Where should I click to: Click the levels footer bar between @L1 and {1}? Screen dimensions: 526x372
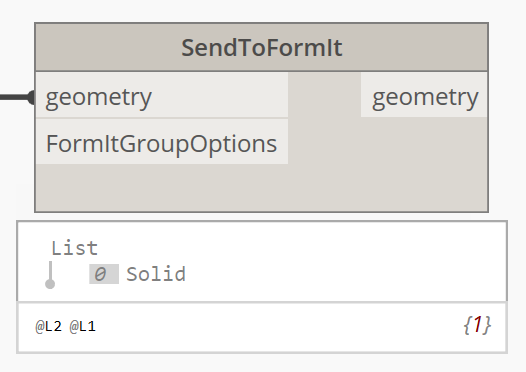[278, 326]
